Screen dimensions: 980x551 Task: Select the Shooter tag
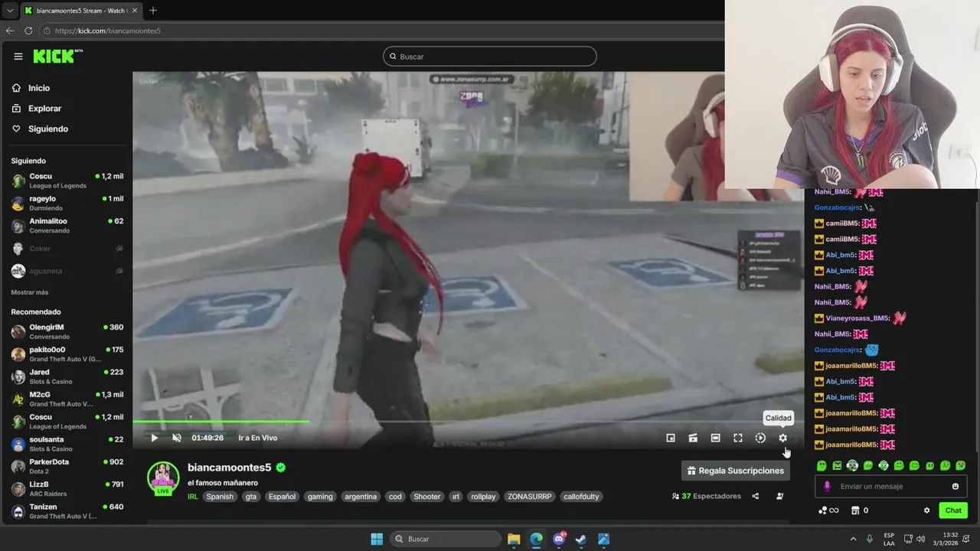427,497
